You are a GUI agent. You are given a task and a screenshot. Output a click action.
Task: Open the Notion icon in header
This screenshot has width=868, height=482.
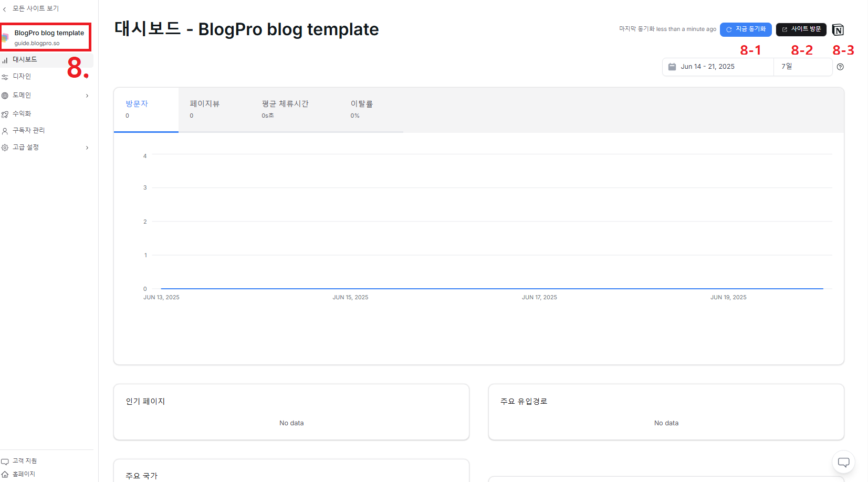pyautogui.click(x=838, y=30)
